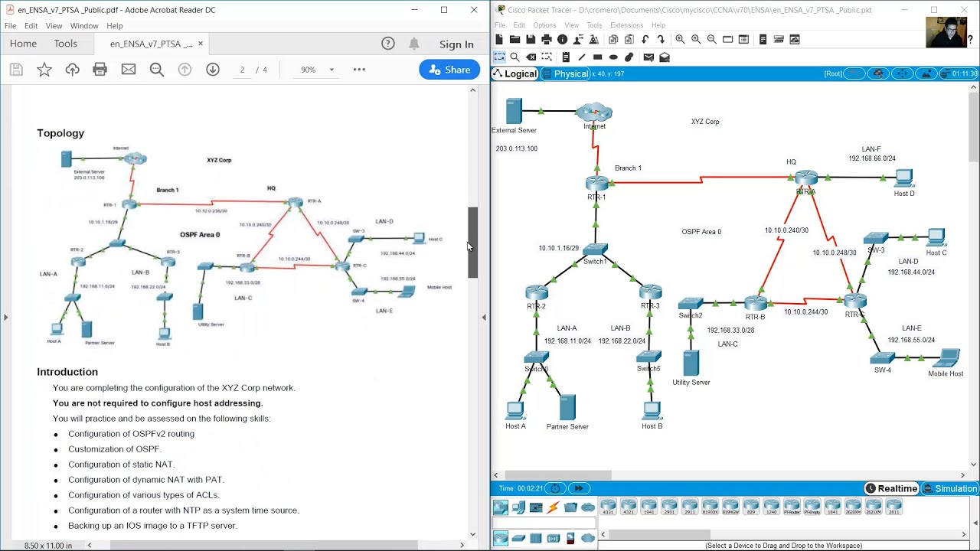Choose the Delete tool in Packet Tracer

pos(531,57)
